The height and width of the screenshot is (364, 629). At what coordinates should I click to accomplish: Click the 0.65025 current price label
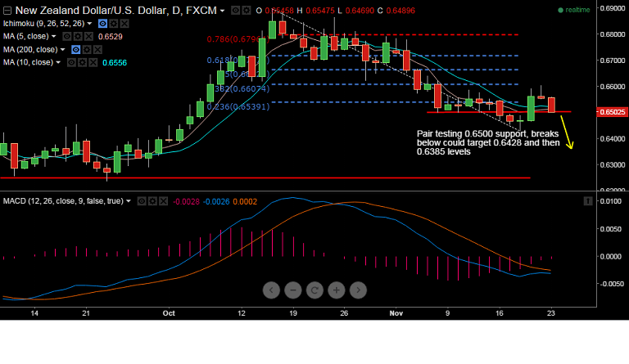click(612, 112)
